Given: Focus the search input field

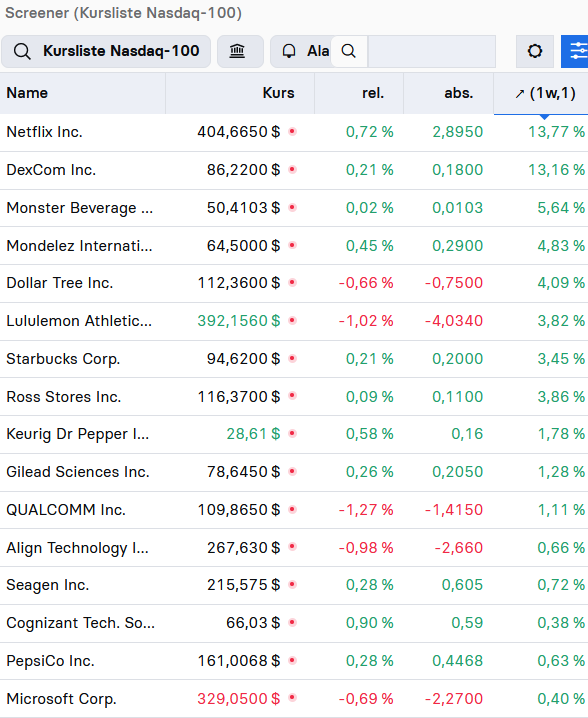Looking at the screenshot, I should pos(431,51).
